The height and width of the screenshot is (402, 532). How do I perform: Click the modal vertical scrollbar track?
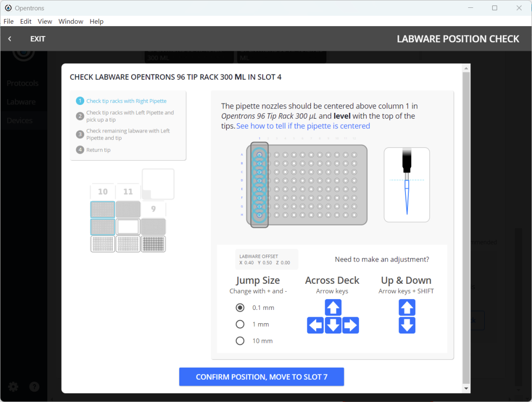click(x=466, y=227)
